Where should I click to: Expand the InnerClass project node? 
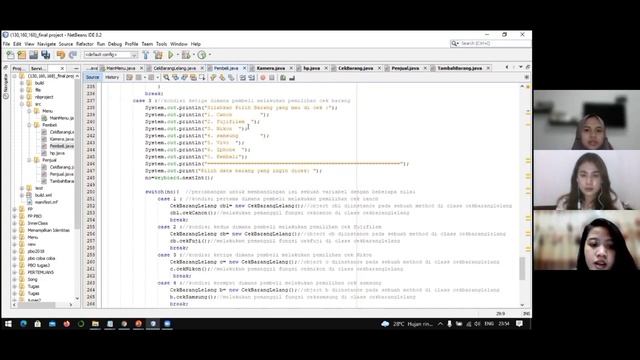point(15,223)
